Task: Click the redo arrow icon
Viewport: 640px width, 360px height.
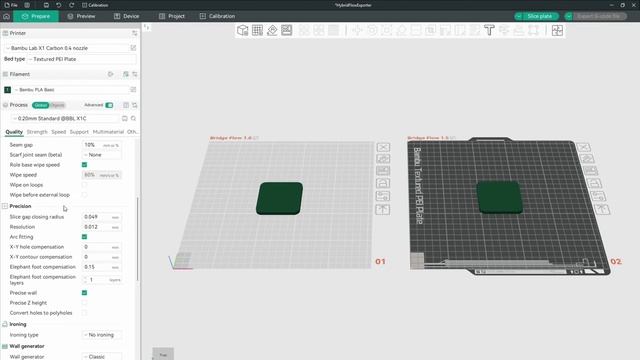Action: [71, 5]
